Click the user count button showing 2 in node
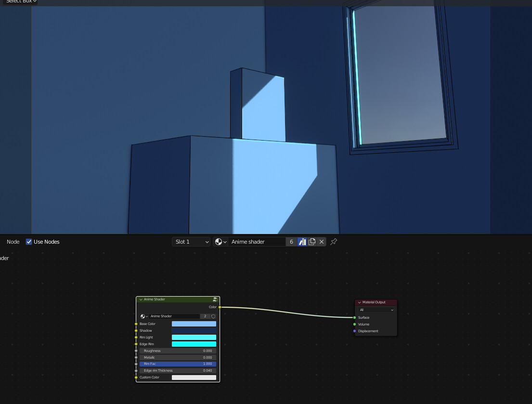The height and width of the screenshot is (404, 532). (205, 316)
